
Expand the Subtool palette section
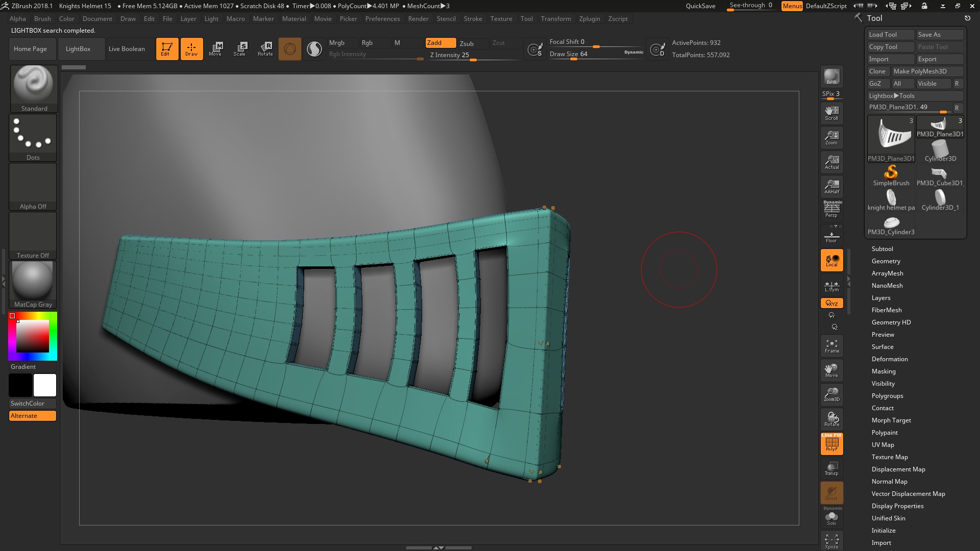(882, 249)
